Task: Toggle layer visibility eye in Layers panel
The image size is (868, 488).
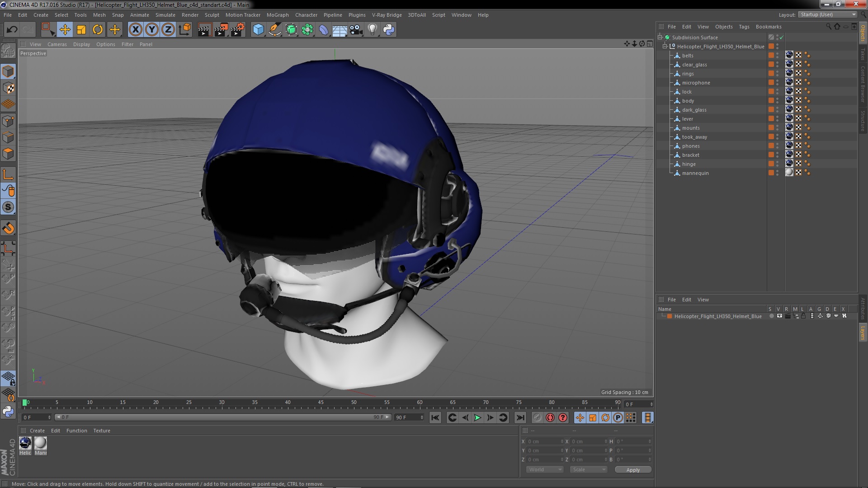Action: click(779, 316)
